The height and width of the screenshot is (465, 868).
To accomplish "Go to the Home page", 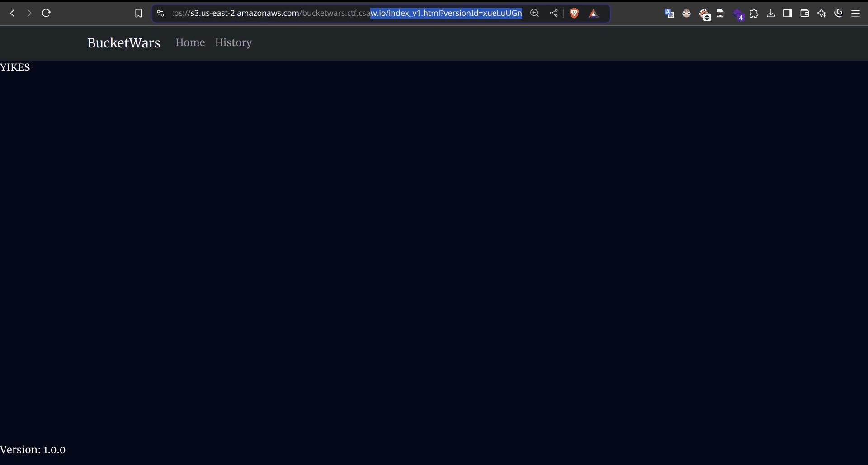I will tap(190, 42).
